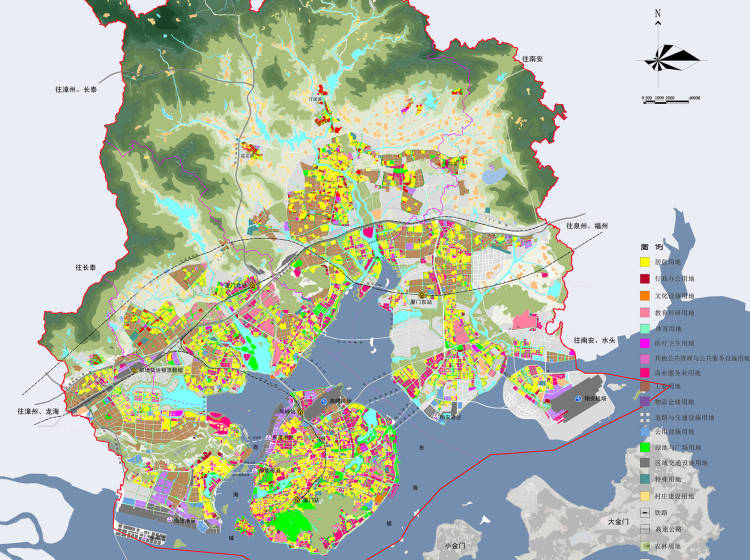Click the light blue 公用设施用地 swatch
Viewport: 750px width, 560px height.
coord(645,431)
